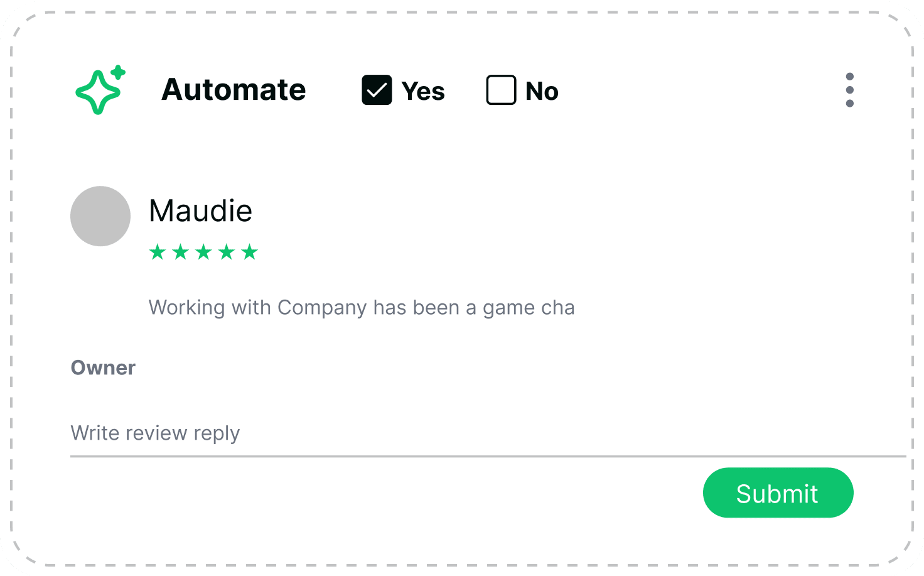Select the fourth green rating star
The height and width of the screenshot is (576, 924).
tap(228, 252)
